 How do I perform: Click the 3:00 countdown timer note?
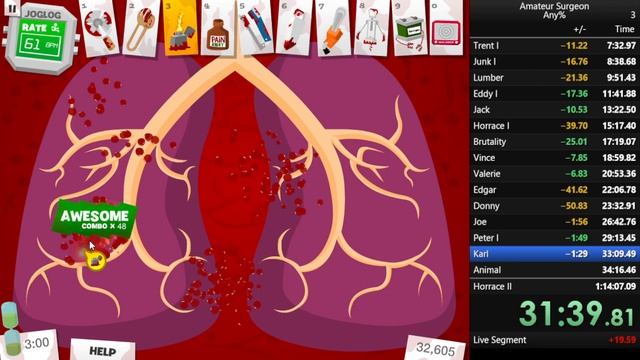point(37,344)
